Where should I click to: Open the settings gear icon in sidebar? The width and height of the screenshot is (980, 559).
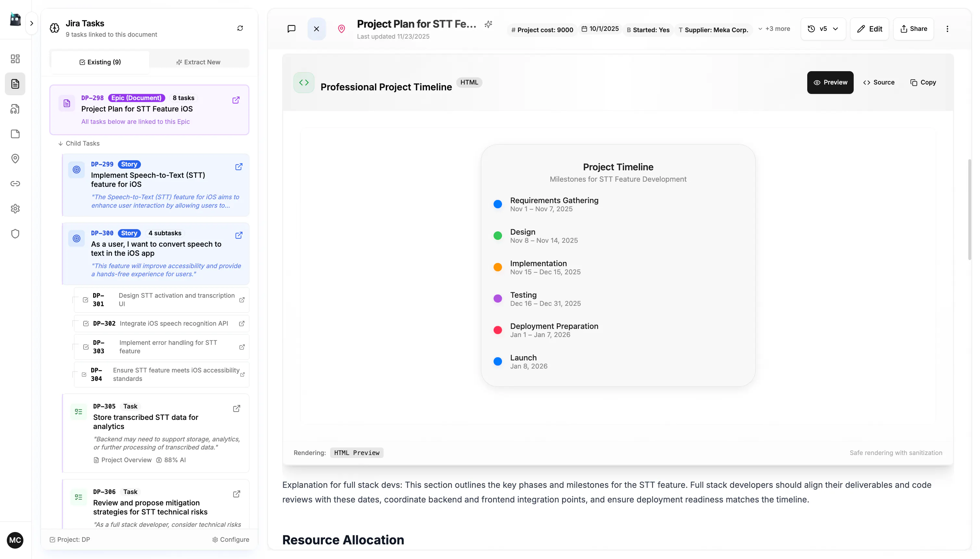(x=15, y=208)
